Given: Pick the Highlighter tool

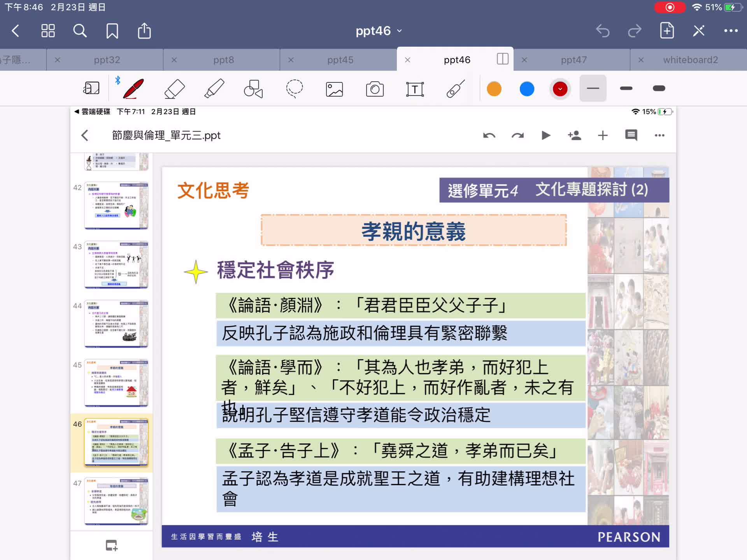Looking at the screenshot, I should coord(214,89).
